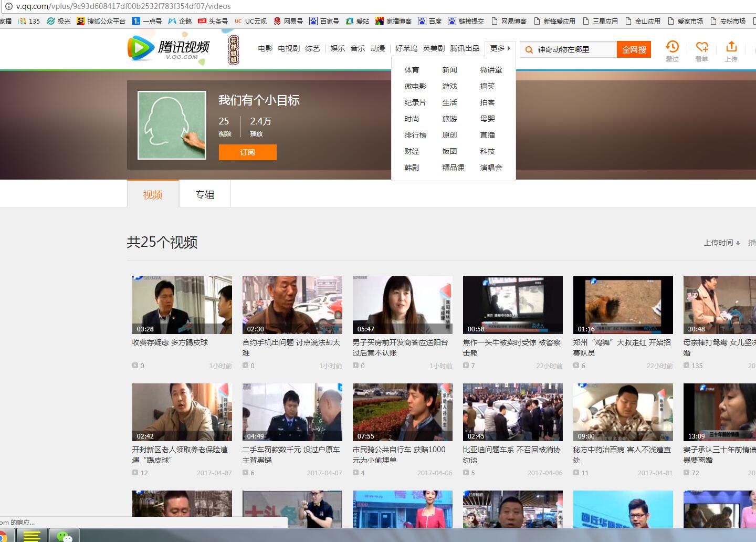This screenshot has width=756, height=542.
Task: Click the Tencent Video logo
Action: (169, 48)
